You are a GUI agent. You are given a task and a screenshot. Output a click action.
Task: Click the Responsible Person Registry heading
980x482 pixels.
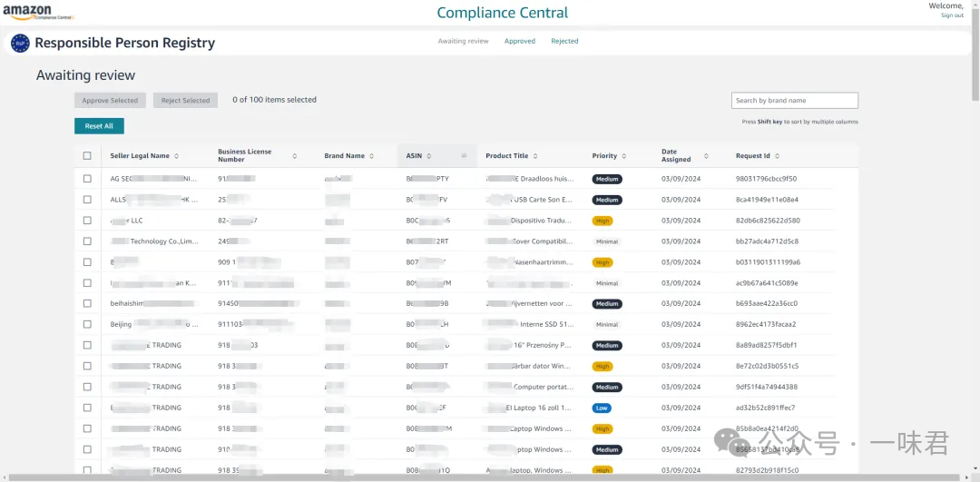point(125,44)
